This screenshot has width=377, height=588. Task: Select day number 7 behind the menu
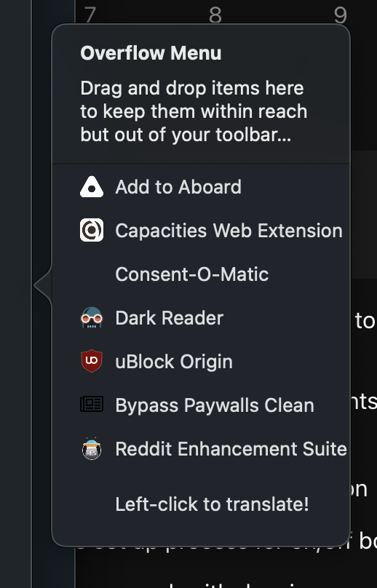point(90,15)
